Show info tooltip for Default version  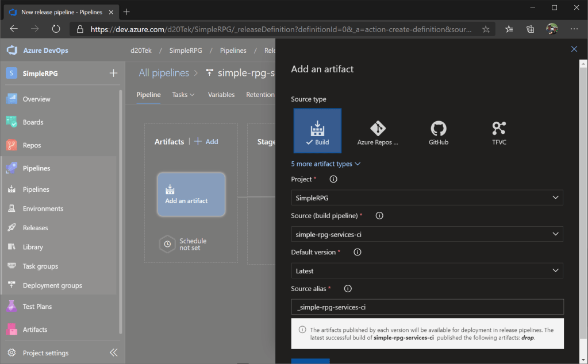click(x=357, y=252)
